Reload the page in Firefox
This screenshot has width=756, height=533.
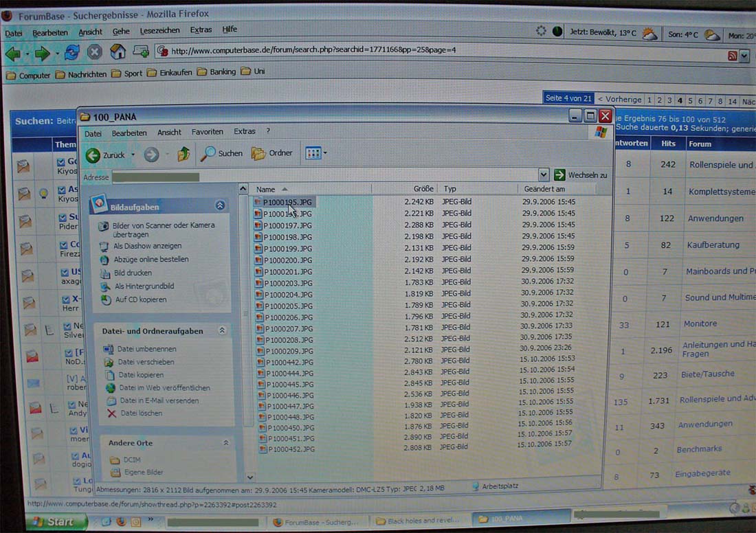click(72, 52)
